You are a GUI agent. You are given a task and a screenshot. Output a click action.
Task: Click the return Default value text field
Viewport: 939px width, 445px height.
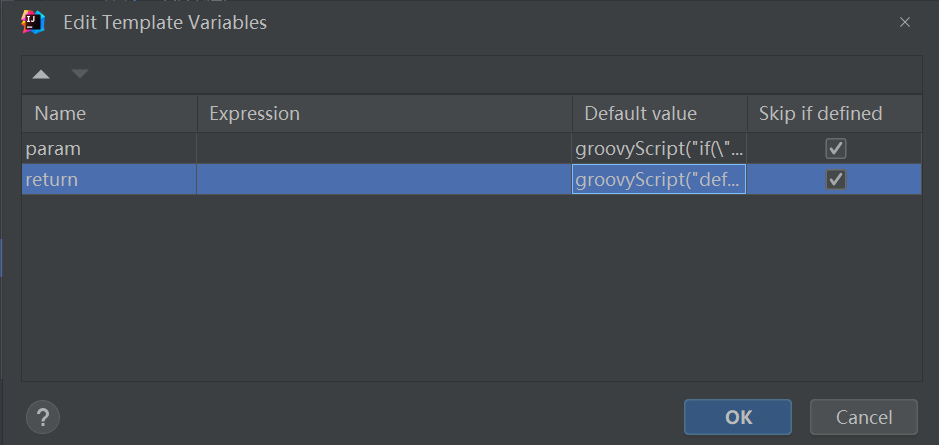coord(659,180)
